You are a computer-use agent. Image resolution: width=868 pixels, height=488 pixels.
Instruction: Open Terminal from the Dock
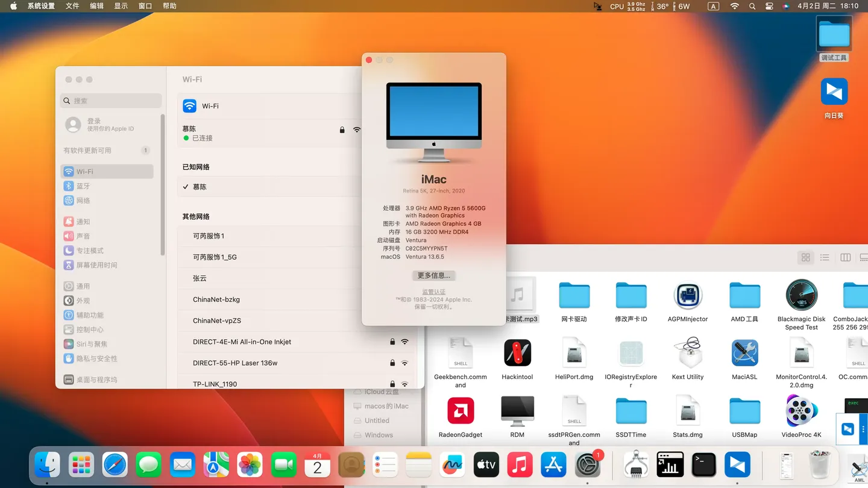click(x=703, y=464)
